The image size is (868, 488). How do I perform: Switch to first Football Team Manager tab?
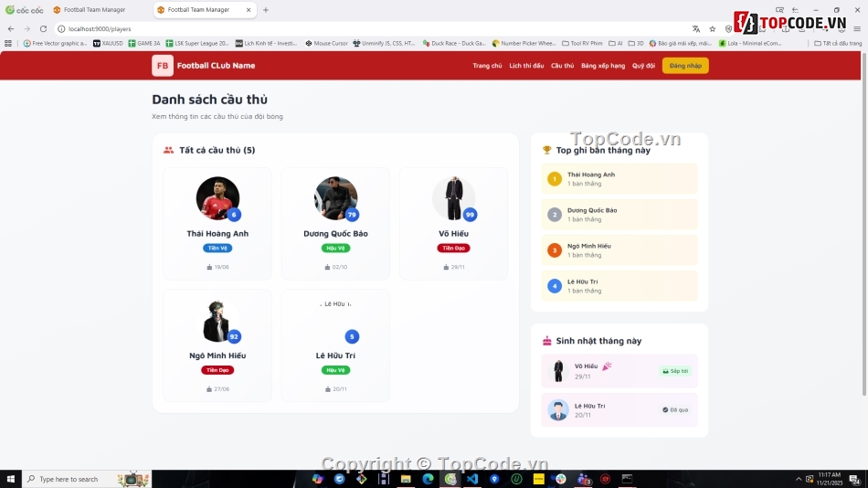94,10
